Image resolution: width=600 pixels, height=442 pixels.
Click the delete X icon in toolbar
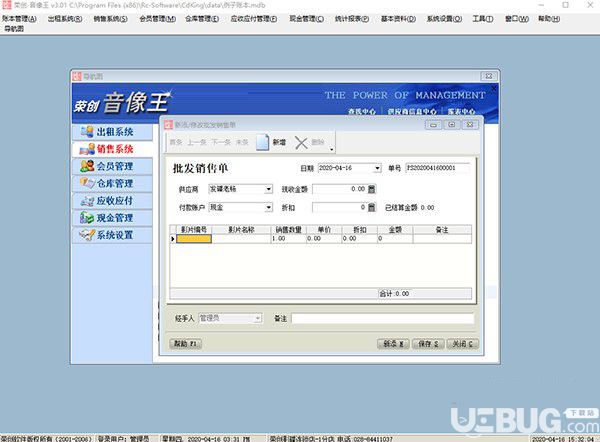(x=302, y=143)
